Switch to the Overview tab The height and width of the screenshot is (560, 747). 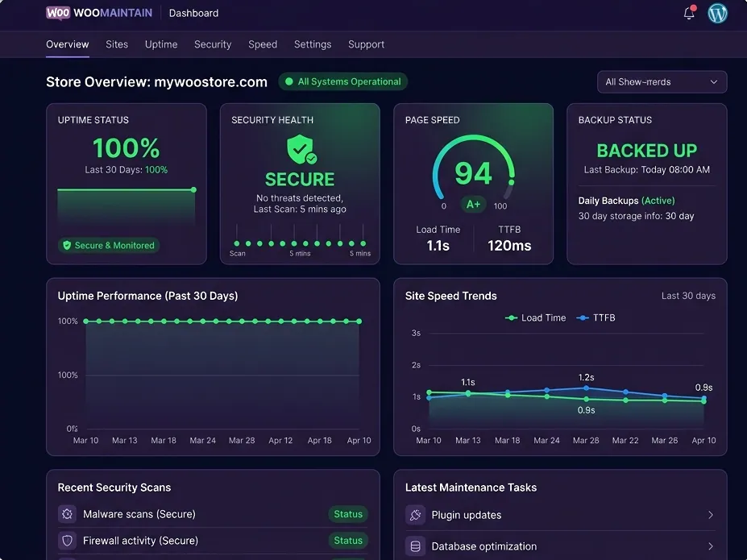[x=67, y=44]
